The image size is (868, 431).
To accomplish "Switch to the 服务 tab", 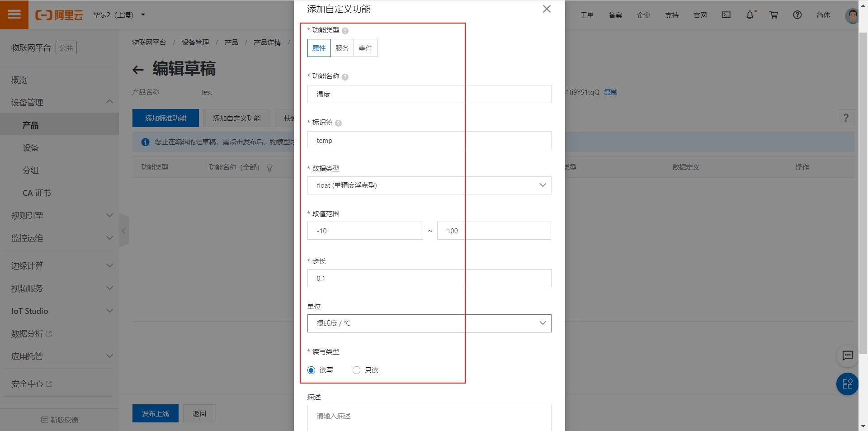I will (x=342, y=48).
